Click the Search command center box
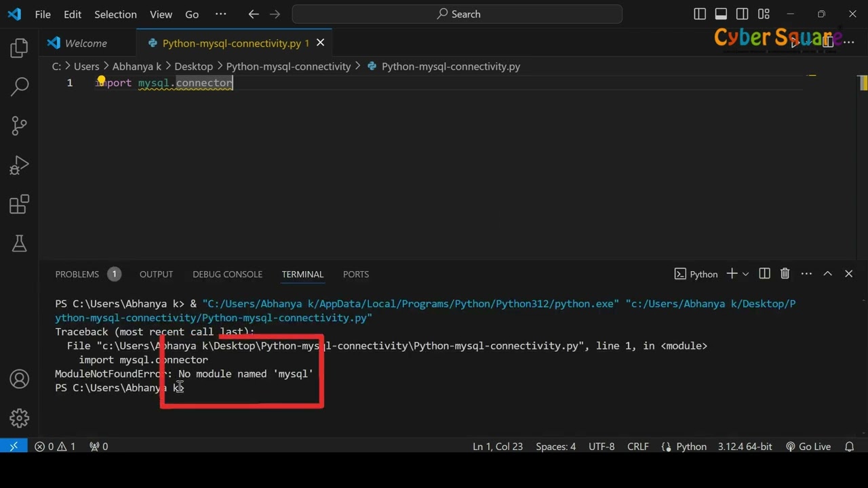868x488 pixels. 457,14
